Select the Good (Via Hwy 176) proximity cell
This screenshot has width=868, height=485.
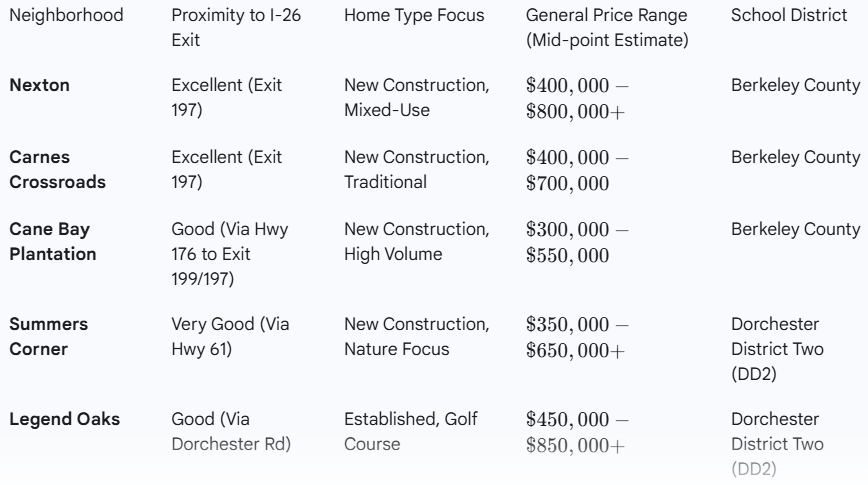[230, 254]
